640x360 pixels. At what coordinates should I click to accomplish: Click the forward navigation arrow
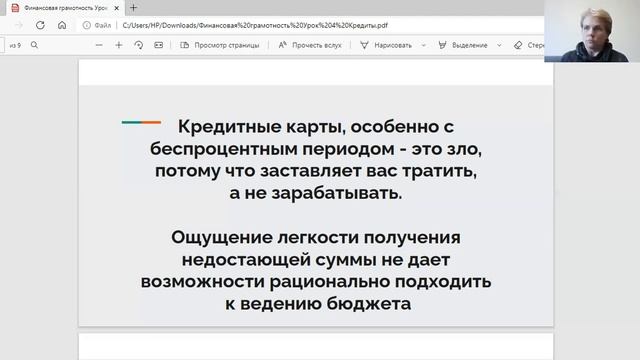click(19, 25)
